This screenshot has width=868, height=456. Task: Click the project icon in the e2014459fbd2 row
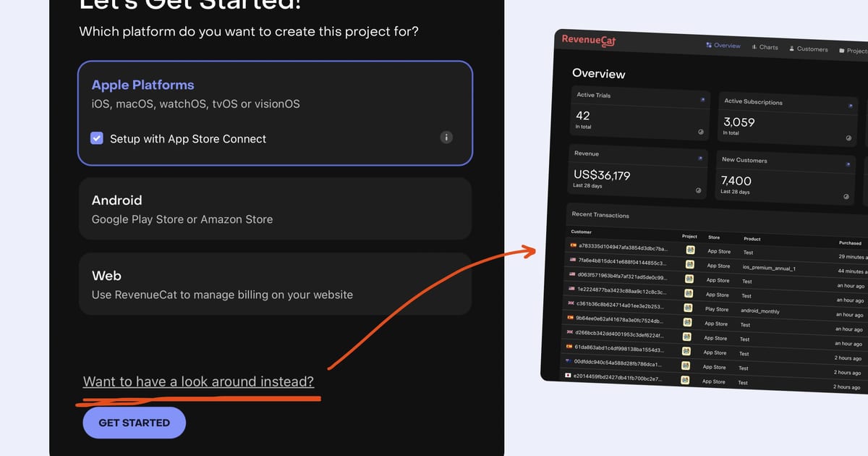pos(684,380)
